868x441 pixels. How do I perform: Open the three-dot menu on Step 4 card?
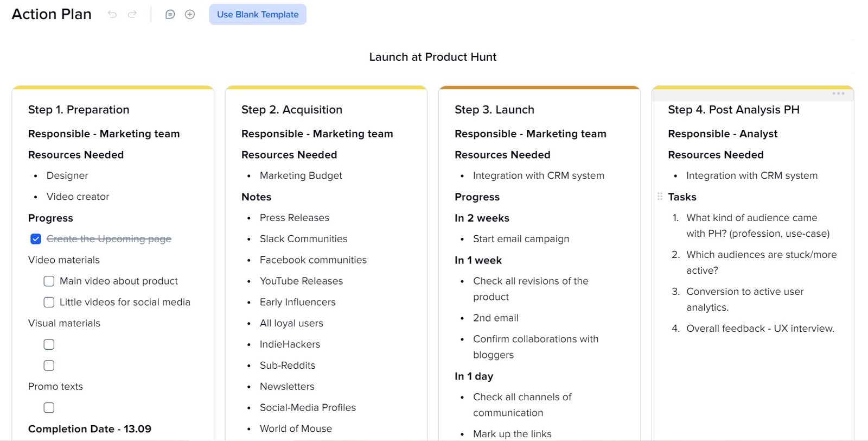838,93
